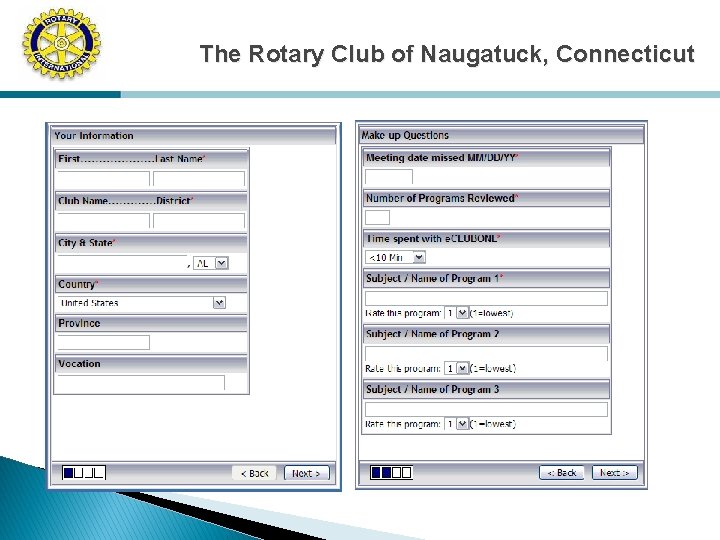
Task: Click the First name input field
Action: 103,179
